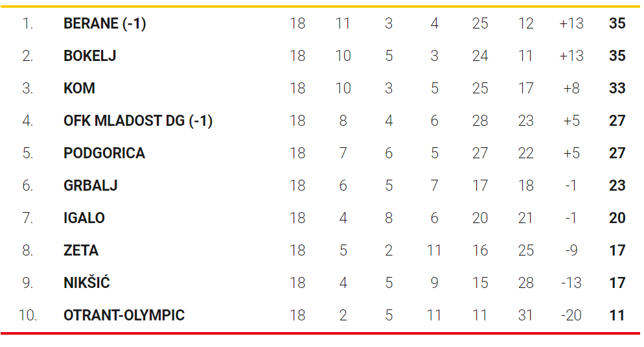The height and width of the screenshot is (347, 644).
Task: Select Nikšić's -13 goal difference
Action: pos(571,283)
